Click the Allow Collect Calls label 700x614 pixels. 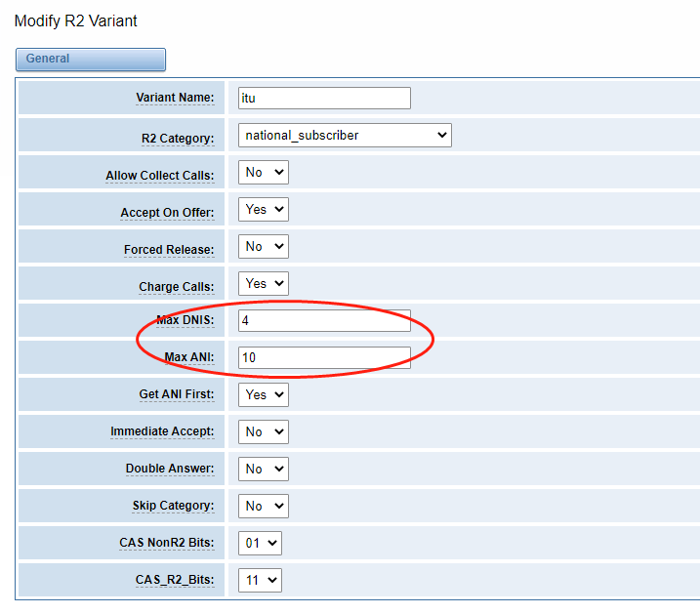tap(160, 176)
